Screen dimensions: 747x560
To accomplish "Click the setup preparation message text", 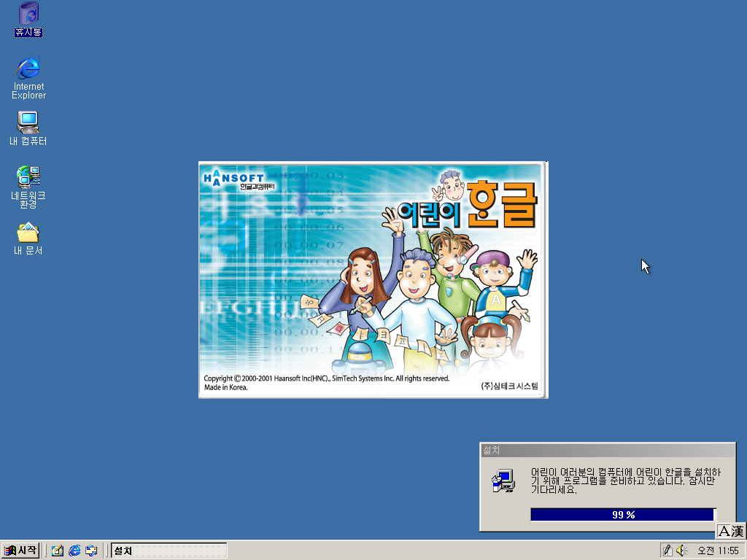I will 625,481.
